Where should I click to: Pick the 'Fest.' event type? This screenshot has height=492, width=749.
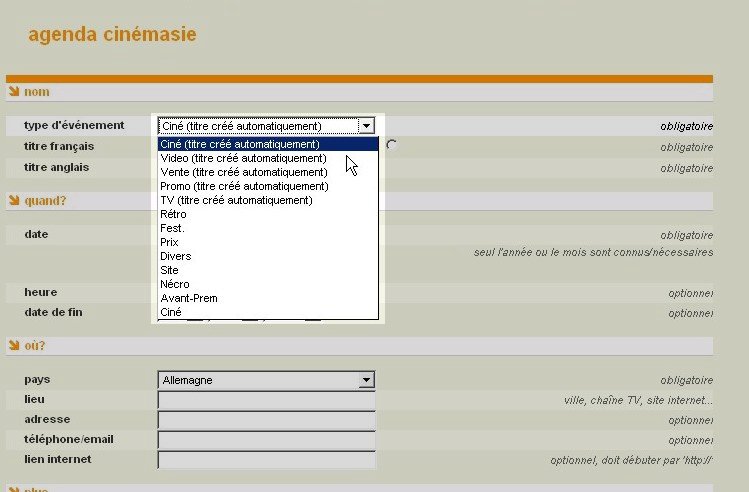click(172, 228)
